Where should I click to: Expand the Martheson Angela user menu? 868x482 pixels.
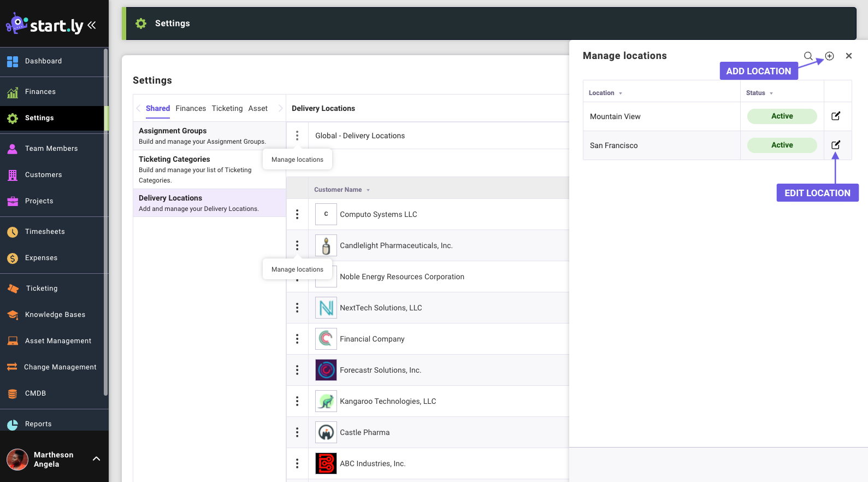[x=96, y=459]
